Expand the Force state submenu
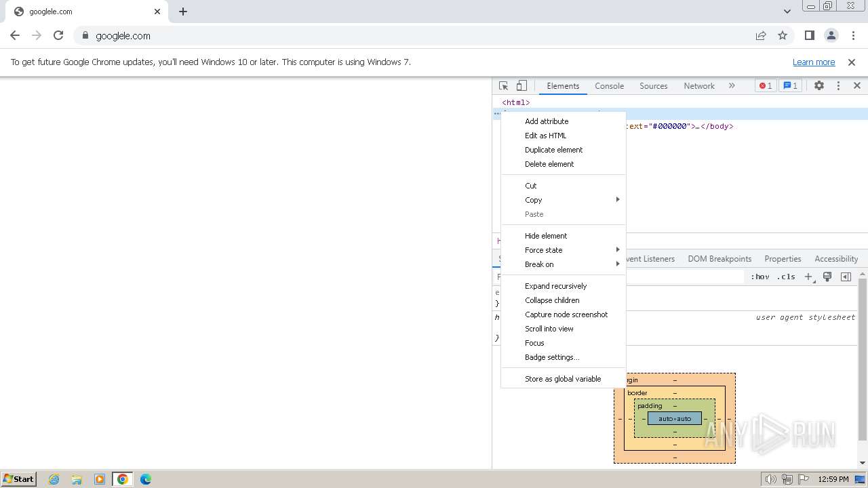Screen dimensions: 868x488 [x=563, y=250]
